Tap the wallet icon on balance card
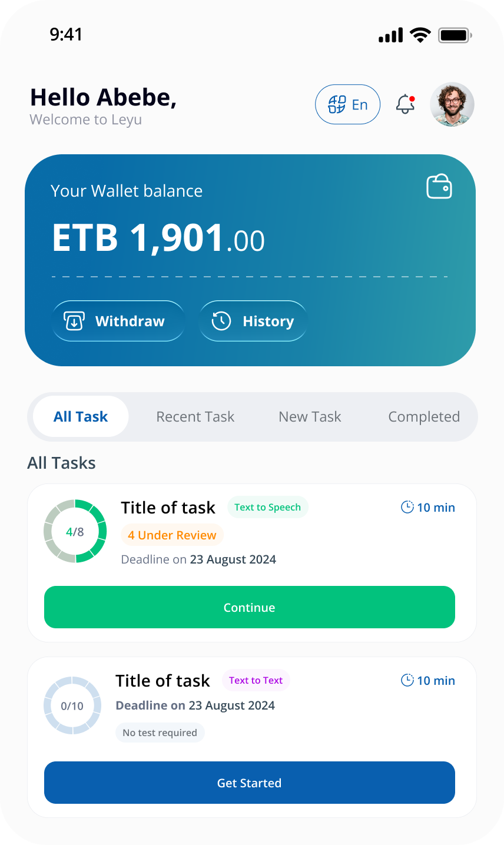This screenshot has width=504, height=845. pos(439,187)
